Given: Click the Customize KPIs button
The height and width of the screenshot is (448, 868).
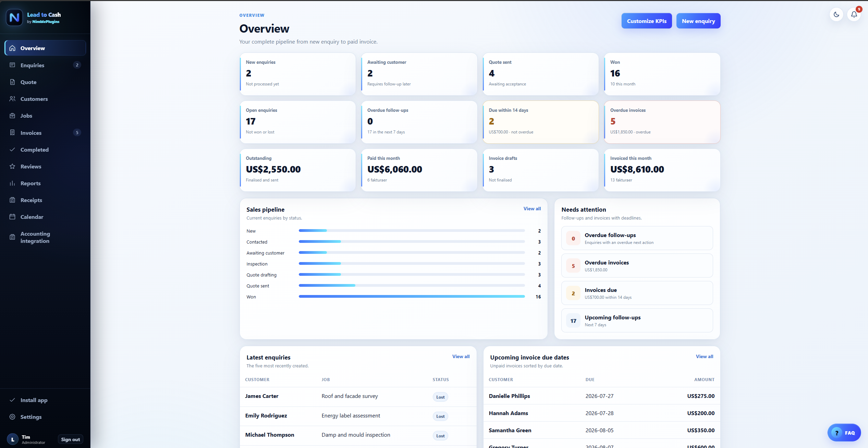Looking at the screenshot, I should pos(647,21).
